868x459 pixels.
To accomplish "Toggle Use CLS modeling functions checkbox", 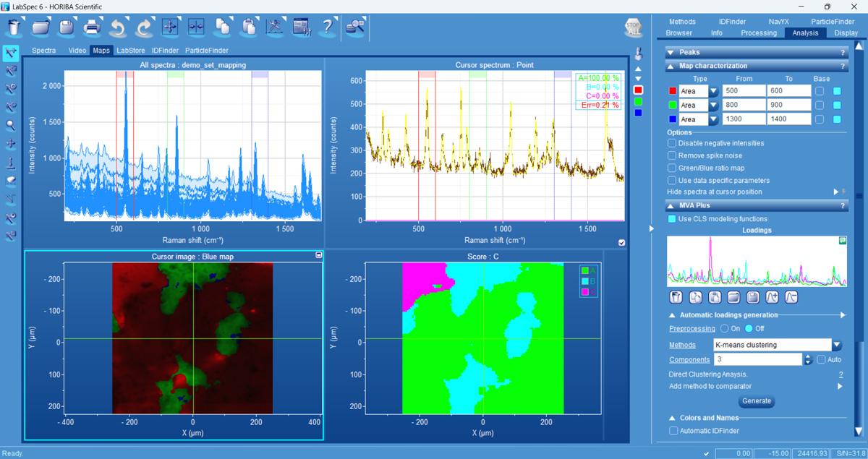I will pos(672,219).
